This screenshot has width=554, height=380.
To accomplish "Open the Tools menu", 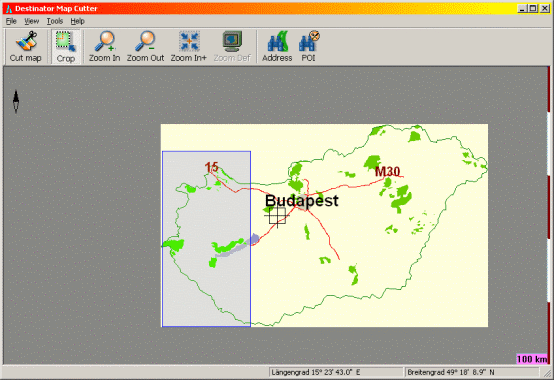I will [55, 21].
